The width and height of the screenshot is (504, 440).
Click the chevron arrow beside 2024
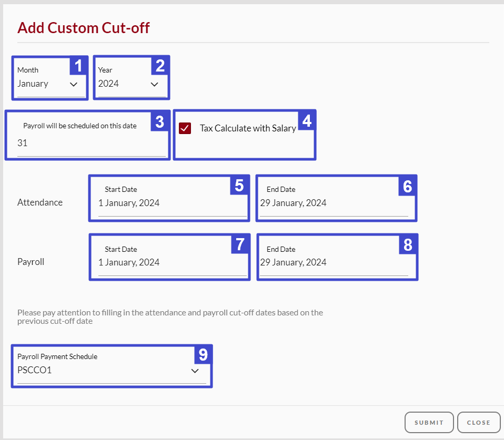[x=155, y=85]
